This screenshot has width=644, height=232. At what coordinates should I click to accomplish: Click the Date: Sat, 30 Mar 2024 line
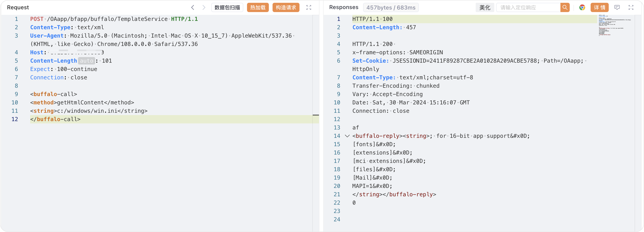[411, 103]
